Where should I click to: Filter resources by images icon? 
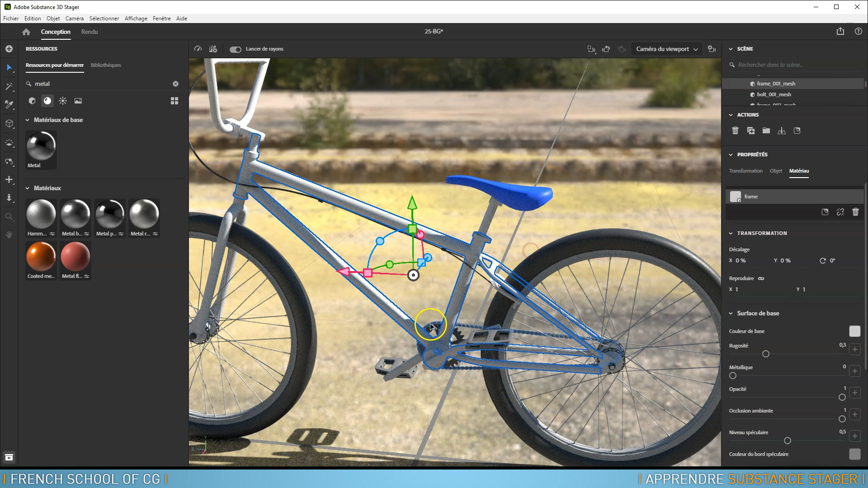tap(78, 101)
